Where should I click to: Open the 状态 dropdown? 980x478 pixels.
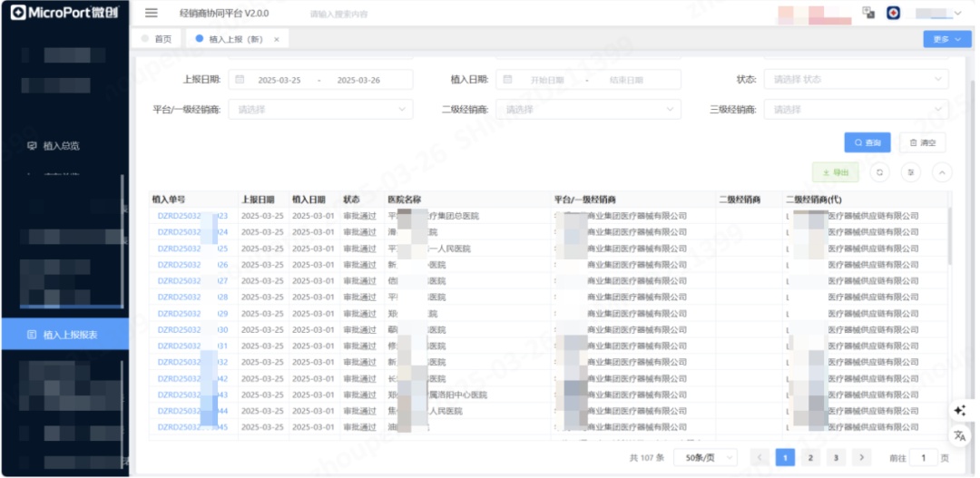pos(856,80)
